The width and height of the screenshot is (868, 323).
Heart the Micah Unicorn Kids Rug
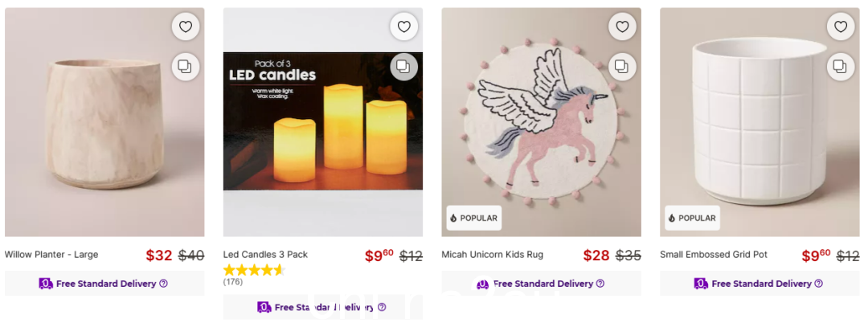622,27
